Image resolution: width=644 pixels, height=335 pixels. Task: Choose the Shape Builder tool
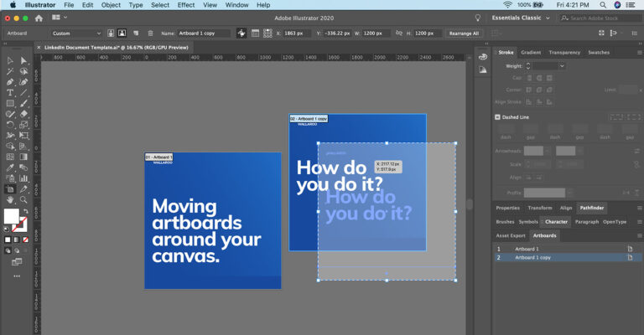(x=10, y=146)
